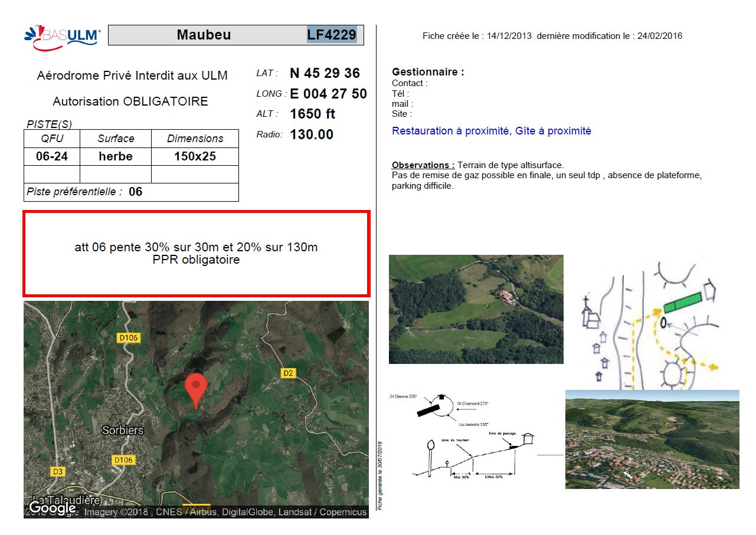This screenshot has width=756, height=535.
Task: Click the longitude value E 004 27 50
Action: coord(328,94)
